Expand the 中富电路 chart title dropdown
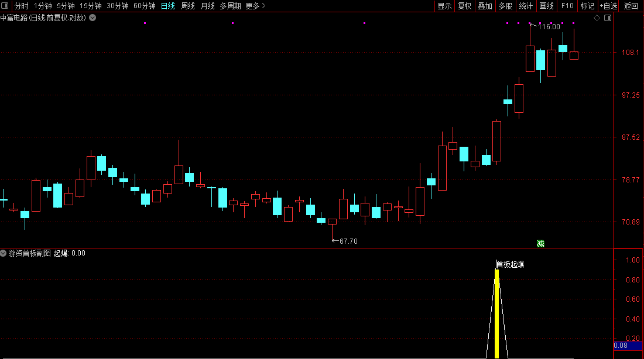Screen dimensions: 644x359 pyautogui.click(x=93, y=18)
